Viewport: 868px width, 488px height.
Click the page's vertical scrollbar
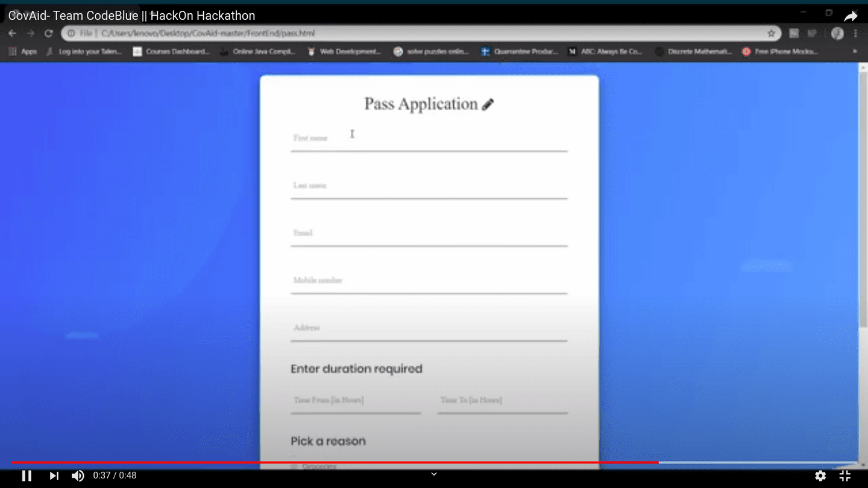pos(863,199)
